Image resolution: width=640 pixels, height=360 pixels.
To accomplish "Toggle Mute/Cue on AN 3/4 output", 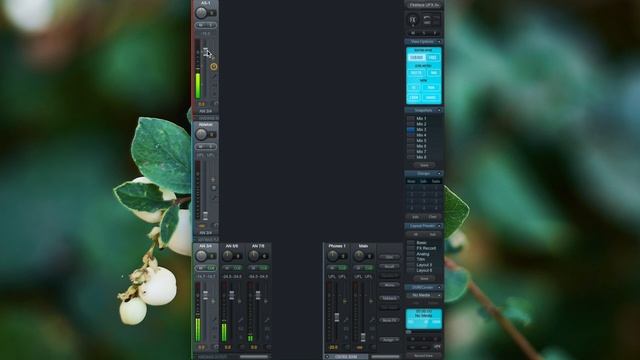I will [205, 268].
